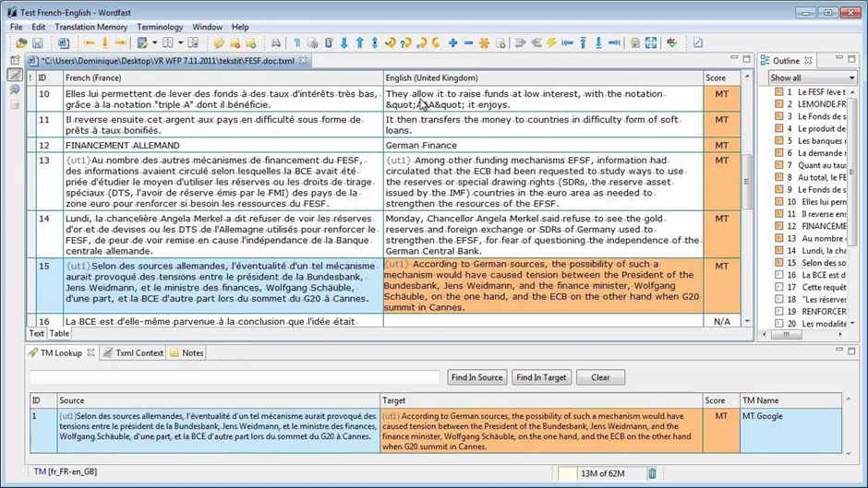
Task: Maximize the Outline panel
Action: (851, 58)
